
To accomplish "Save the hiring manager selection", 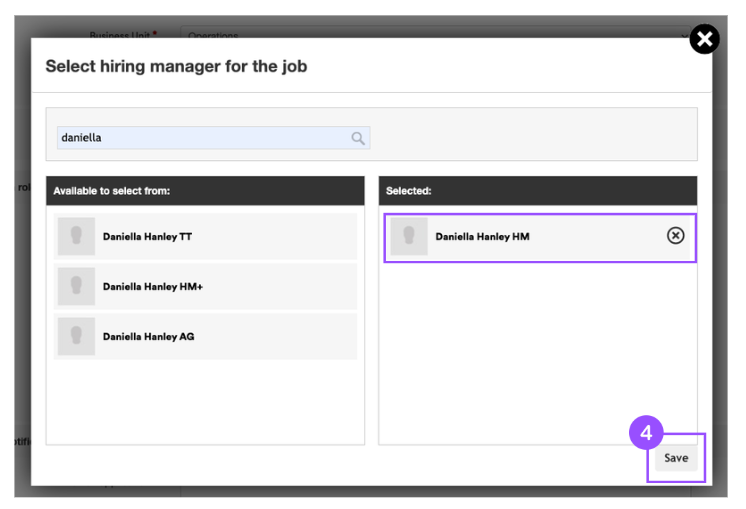I will (x=676, y=458).
